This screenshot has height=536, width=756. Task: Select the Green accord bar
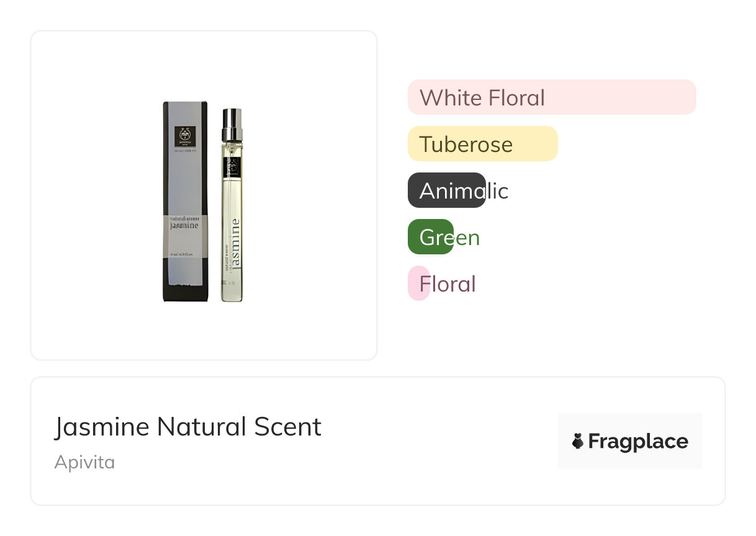click(x=431, y=237)
